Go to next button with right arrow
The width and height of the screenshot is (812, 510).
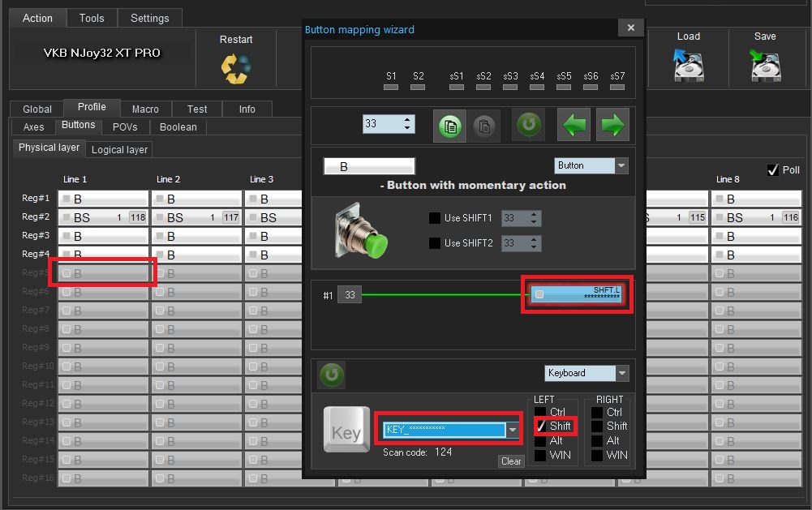point(613,126)
